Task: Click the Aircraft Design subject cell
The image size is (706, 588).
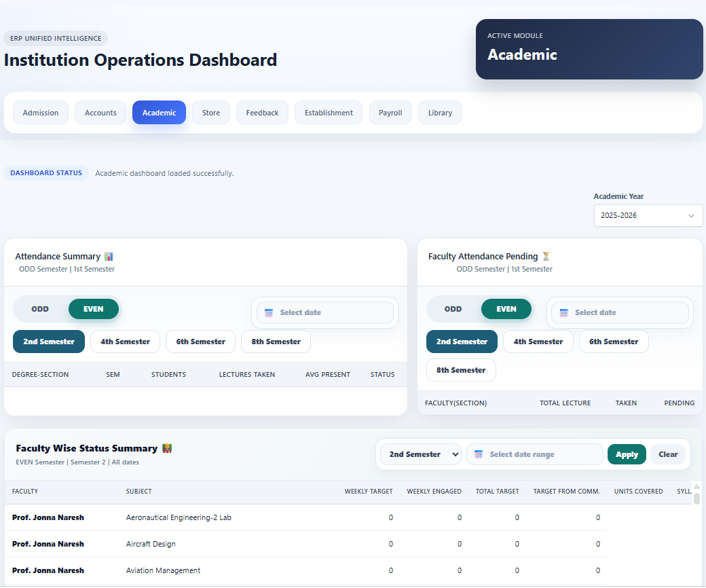Action: click(151, 544)
